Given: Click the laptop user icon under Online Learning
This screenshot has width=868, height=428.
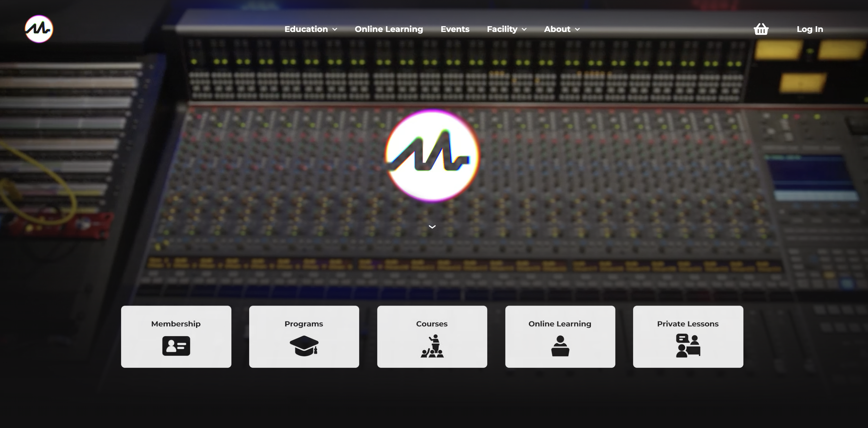Looking at the screenshot, I should [560, 346].
